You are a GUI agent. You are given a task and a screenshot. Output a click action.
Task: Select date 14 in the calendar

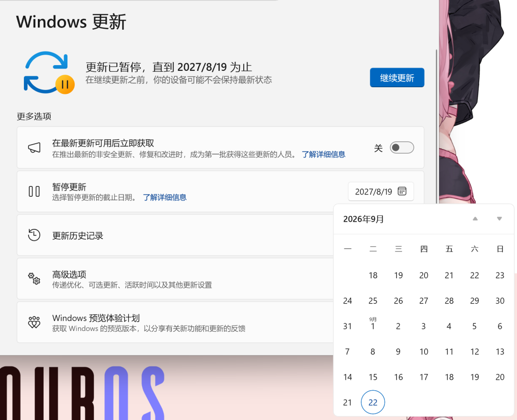pos(348,377)
